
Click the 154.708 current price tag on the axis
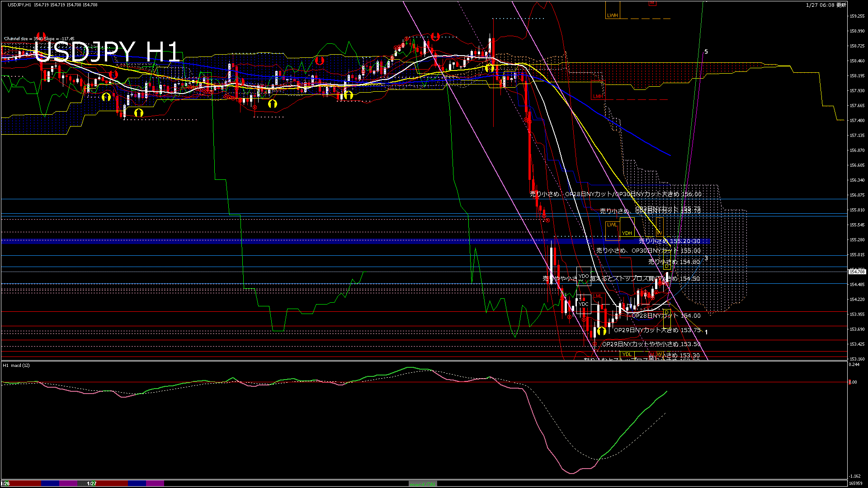[x=857, y=272]
